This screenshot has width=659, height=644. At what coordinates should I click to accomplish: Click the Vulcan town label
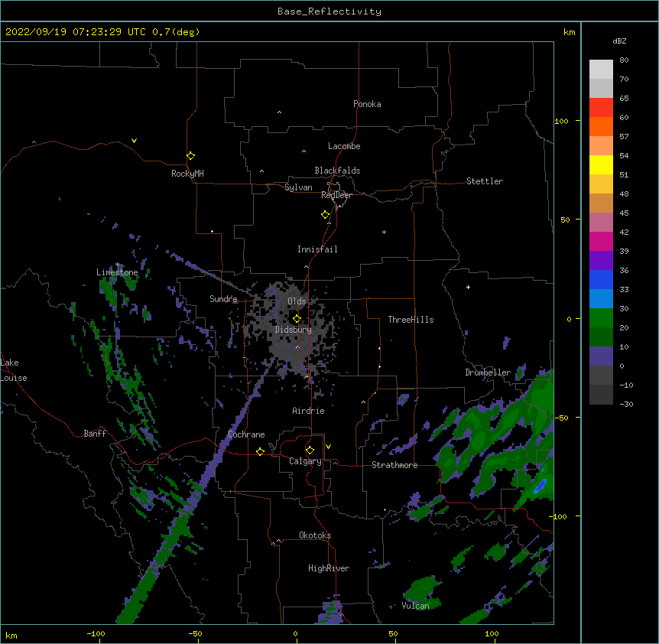pyautogui.click(x=415, y=606)
